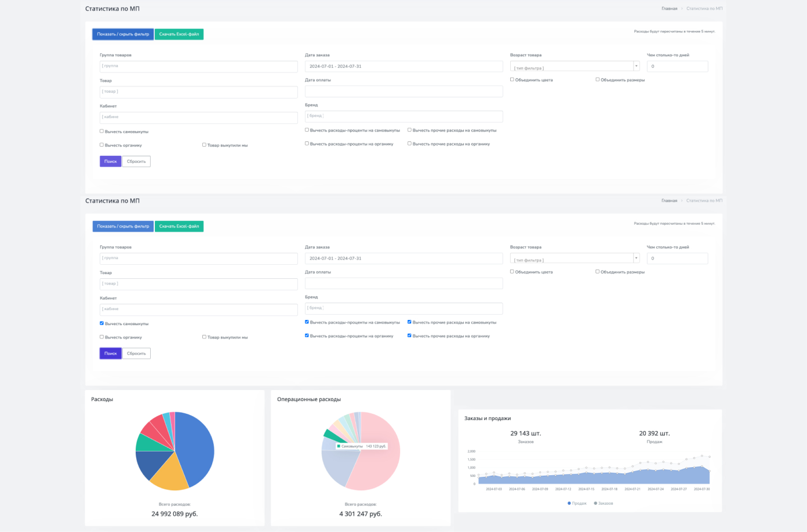
Task: Click the empty 'Дата оплаты' field in upper form
Action: pos(403,92)
